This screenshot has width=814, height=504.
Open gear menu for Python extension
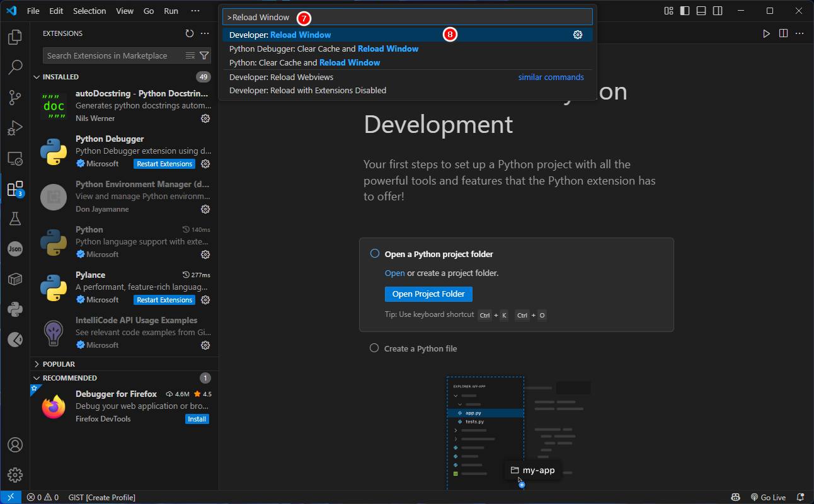point(205,255)
